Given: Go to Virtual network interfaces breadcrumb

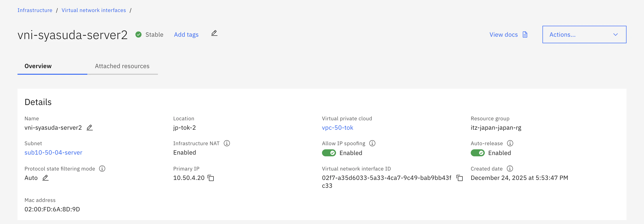Looking at the screenshot, I should [x=94, y=10].
